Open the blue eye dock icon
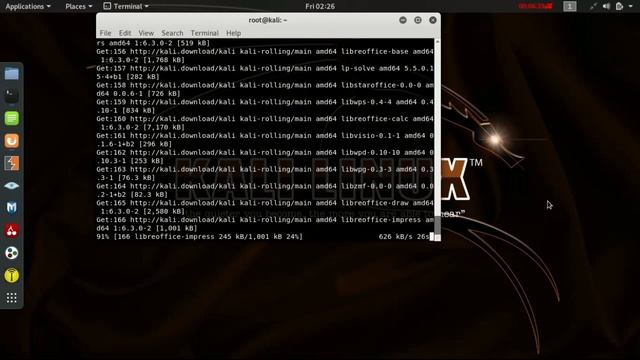This screenshot has width=640, height=360. 11,186
